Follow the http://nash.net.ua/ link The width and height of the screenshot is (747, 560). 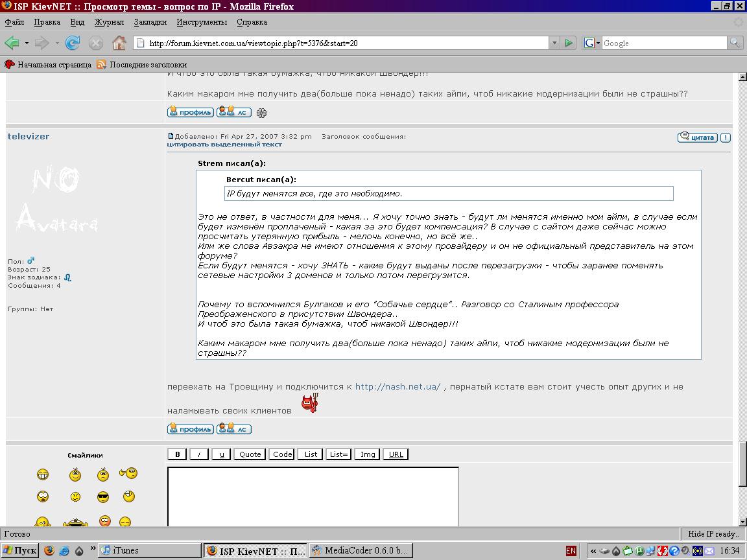[397, 387]
